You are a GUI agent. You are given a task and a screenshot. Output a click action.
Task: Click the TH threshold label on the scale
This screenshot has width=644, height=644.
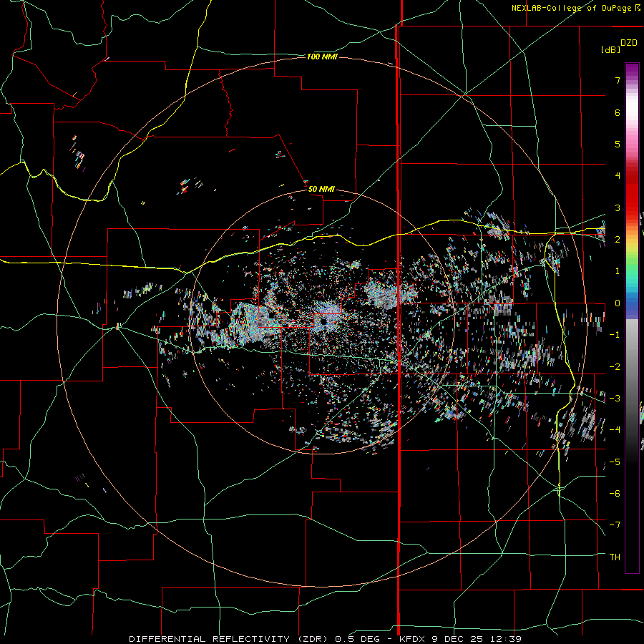coord(615,557)
